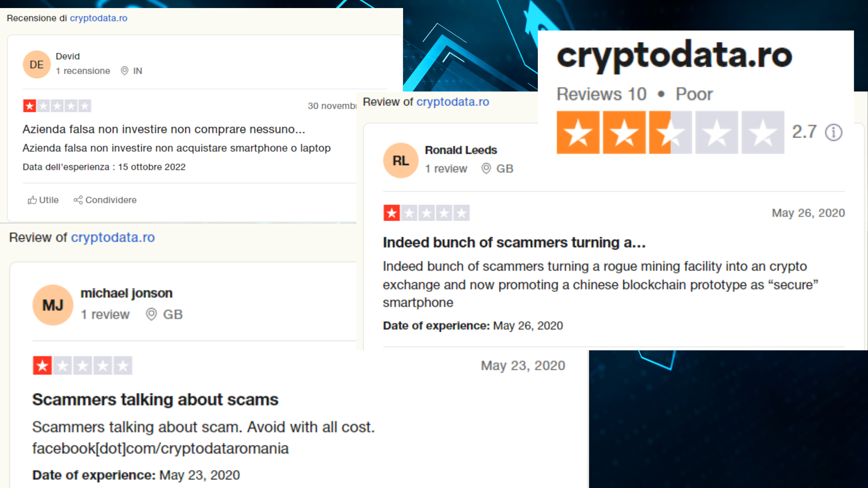868x488 pixels.
Task: Click the info icon beside the 2.7 score
Action: pos(833,132)
